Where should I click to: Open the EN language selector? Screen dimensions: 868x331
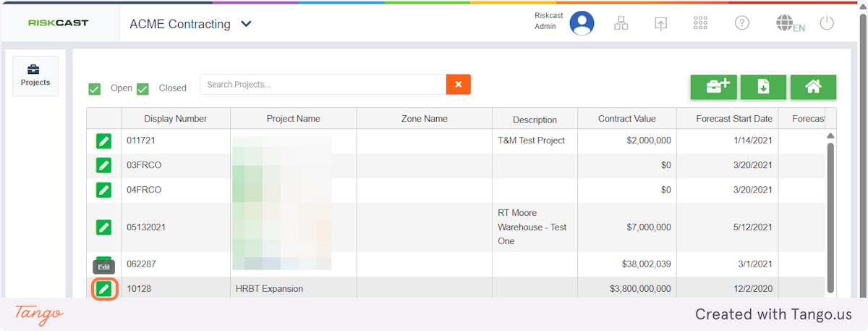790,24
